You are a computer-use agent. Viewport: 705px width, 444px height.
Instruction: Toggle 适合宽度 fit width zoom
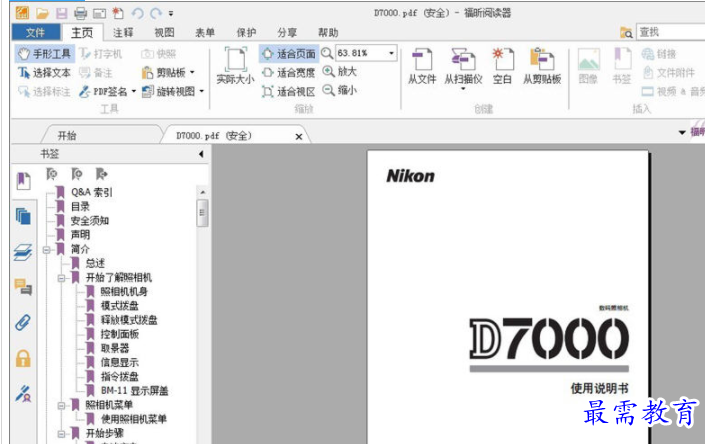pyautogui.click(x=289, y=72)
